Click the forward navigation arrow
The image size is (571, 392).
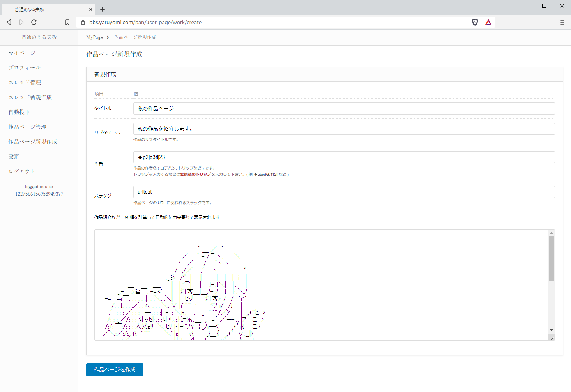coord(21,22)
